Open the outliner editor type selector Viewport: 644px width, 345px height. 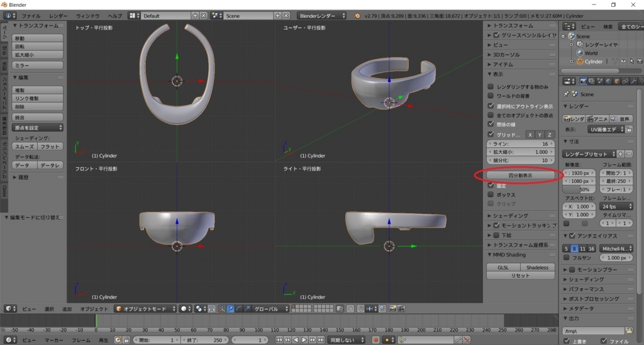(x=569, y=26)
